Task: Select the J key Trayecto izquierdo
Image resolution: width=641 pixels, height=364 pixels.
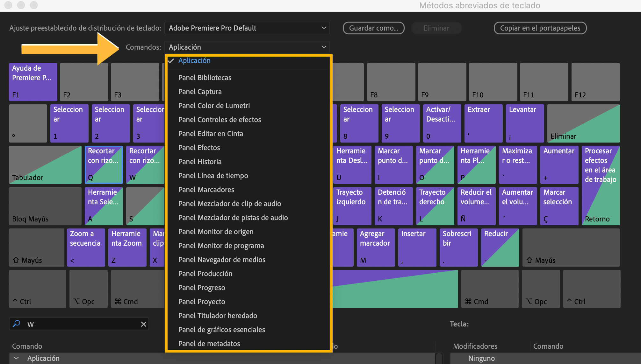Action: pyautogui.click(x=352, y=206)
